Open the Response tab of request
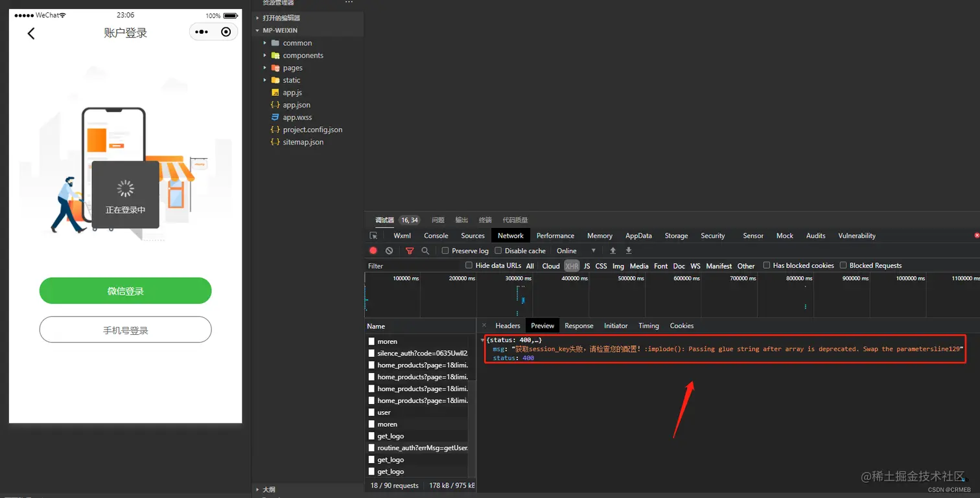 (579, 326)
